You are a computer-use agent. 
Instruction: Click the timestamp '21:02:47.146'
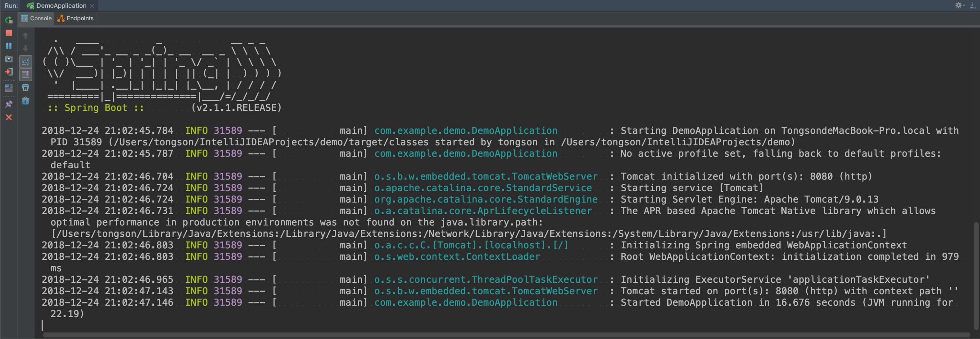coord(139,302)
